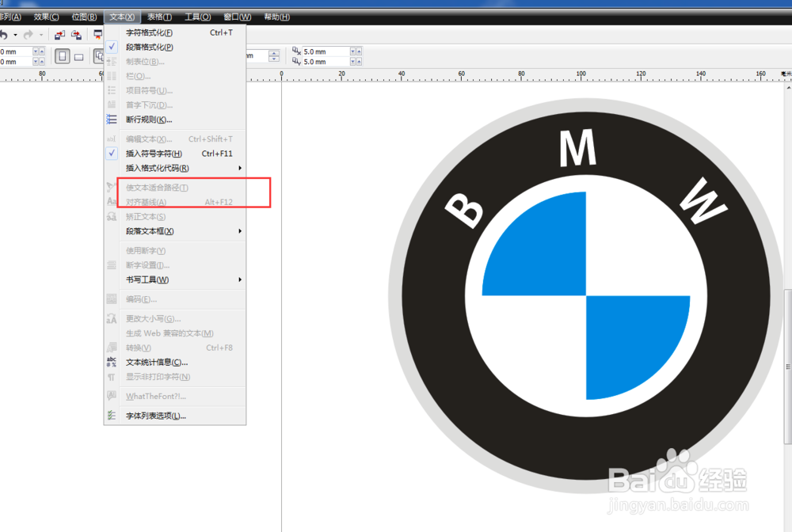This screenshot has height=532, width=792.
Task: Click the 矫正文本 icon
Action: (x=112, y=217)
